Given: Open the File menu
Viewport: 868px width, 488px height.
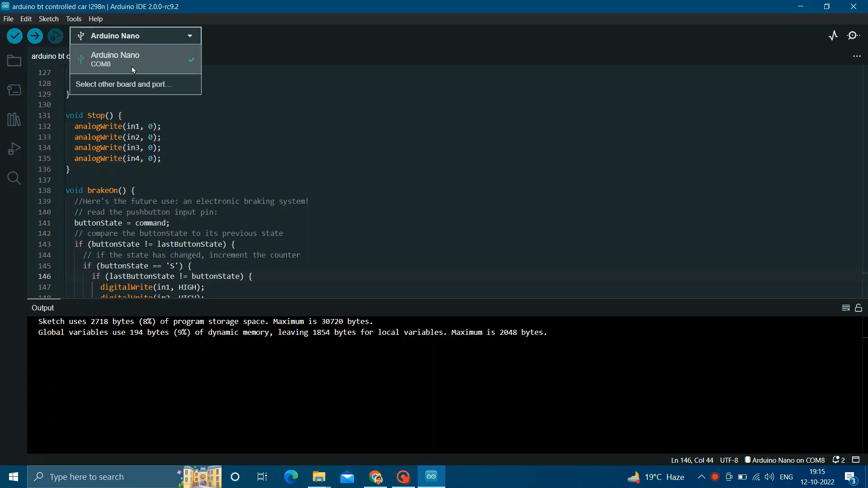Looking at the screenshot, I should click(9, 19).
